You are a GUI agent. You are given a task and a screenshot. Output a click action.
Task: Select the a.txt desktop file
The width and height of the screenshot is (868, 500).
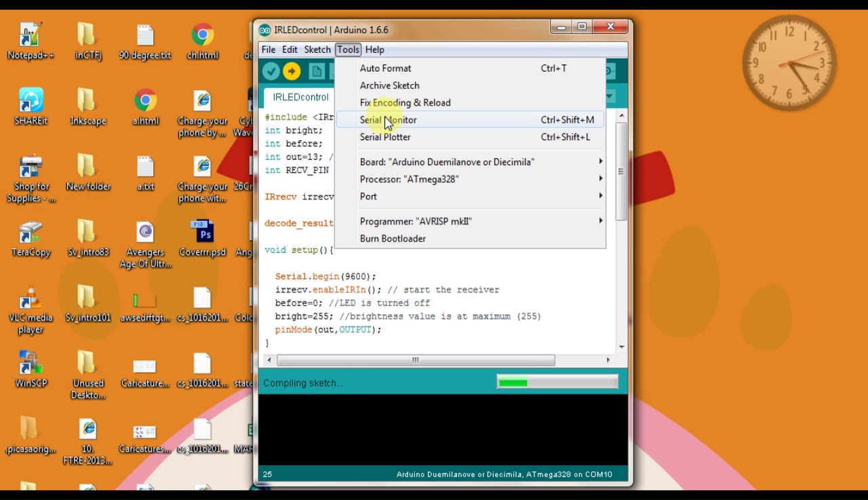pos(145,173)
